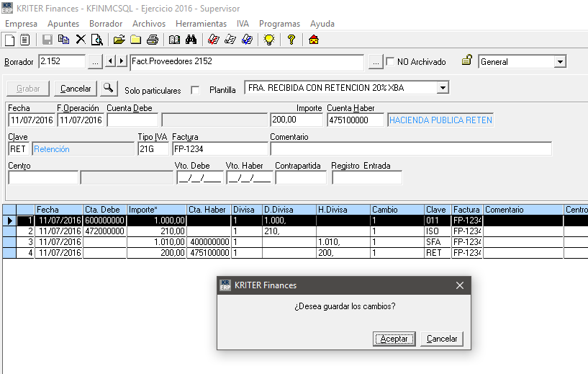Click the yellow question mark help icon
The height and width of the screenshot is (374, 588).
pos(291,40)
